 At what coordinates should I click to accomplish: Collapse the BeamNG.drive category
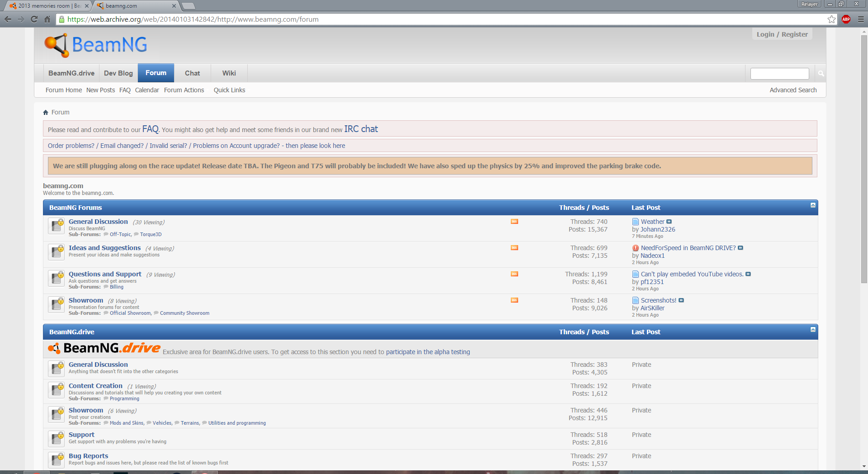pyautogui.click(x=813, y=330)
